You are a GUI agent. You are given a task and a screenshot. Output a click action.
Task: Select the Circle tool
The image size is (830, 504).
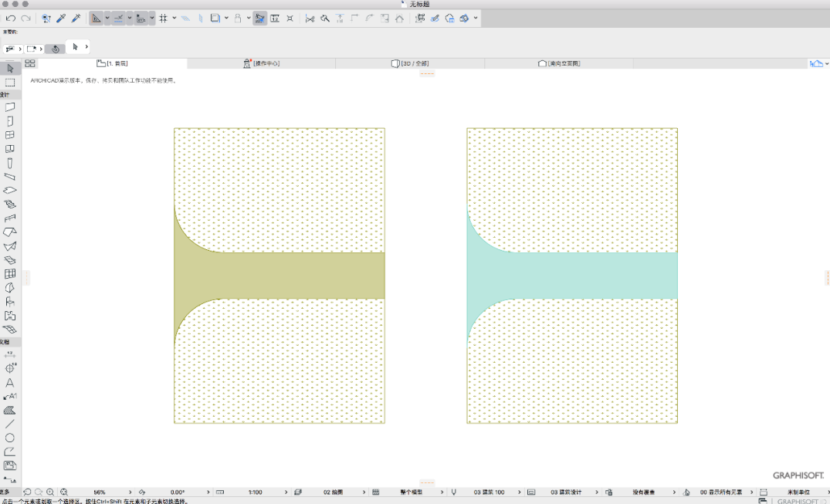[x=10, y=438]
